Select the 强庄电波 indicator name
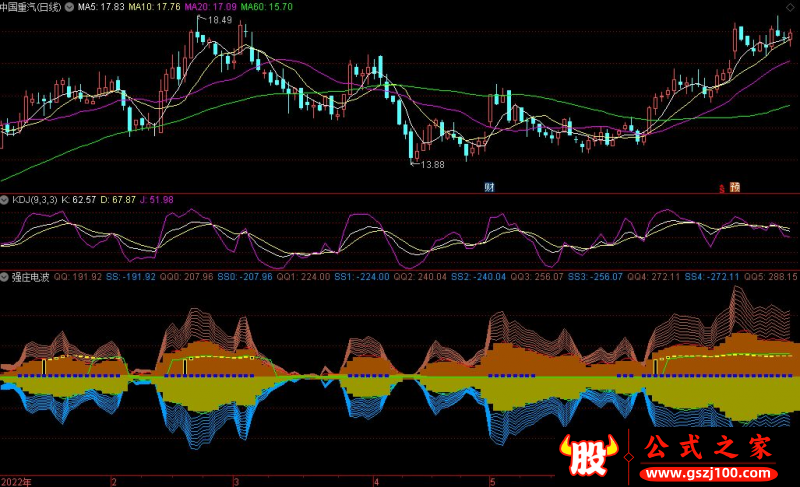This screenshot has height=487, width=800. point(31,277)
